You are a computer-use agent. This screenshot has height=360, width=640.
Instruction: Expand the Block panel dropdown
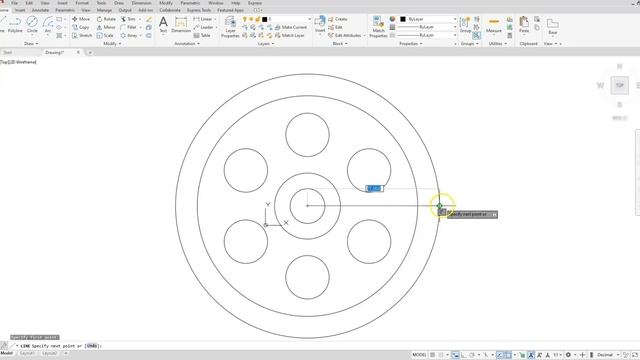click(340, 43)
